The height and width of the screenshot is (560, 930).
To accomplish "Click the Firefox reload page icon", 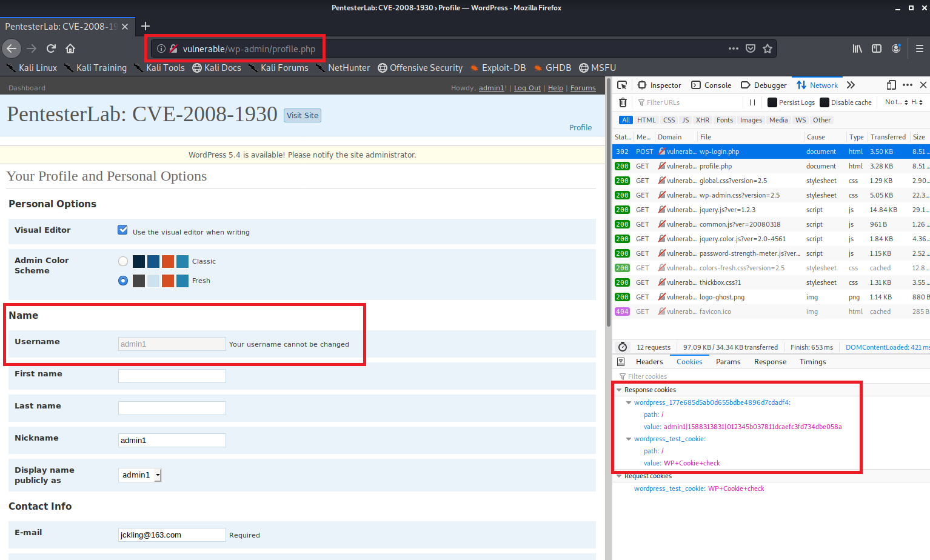I will pos(52,48).
